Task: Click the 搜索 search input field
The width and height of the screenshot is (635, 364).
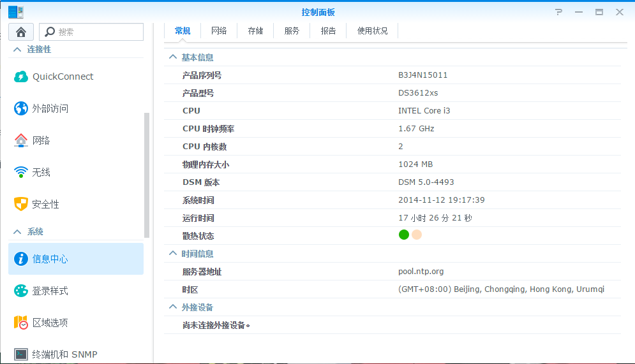Action: tap(96, 32)
